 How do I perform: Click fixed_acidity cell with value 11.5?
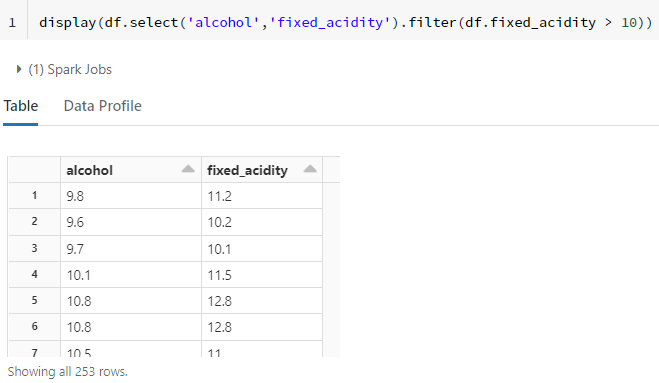[x=262, y=275]
